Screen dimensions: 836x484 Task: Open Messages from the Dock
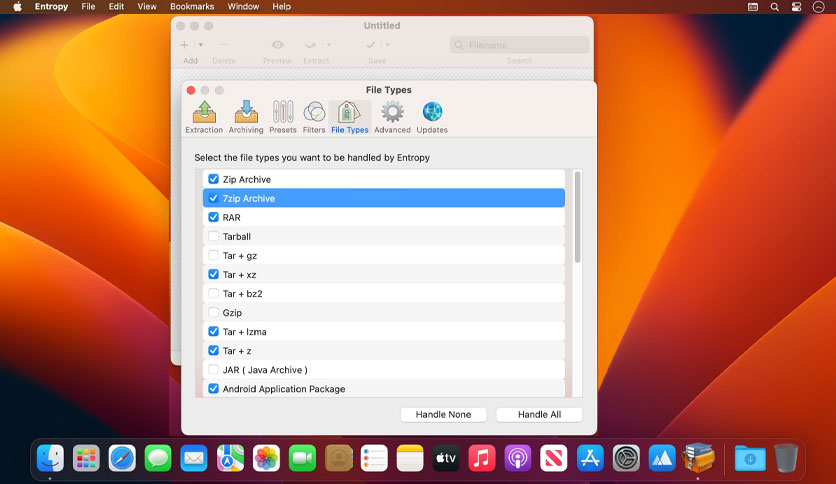pyautogui.click(x=158, y=458)
